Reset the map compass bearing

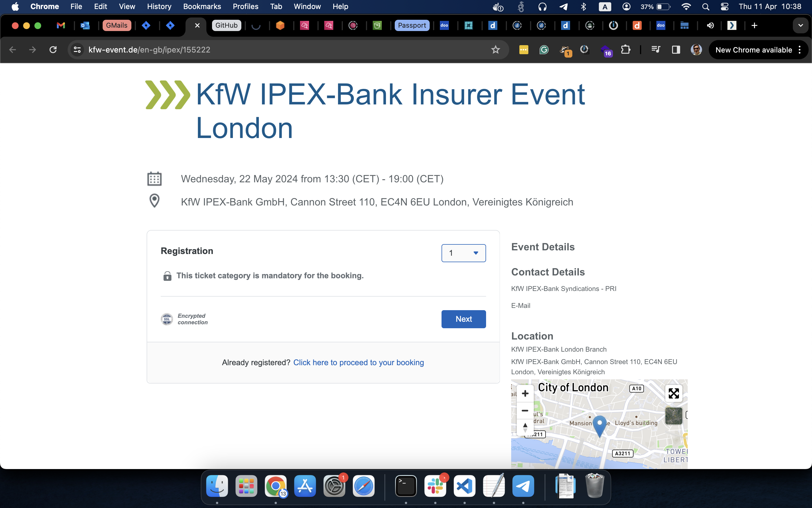(x=525, y=428)
